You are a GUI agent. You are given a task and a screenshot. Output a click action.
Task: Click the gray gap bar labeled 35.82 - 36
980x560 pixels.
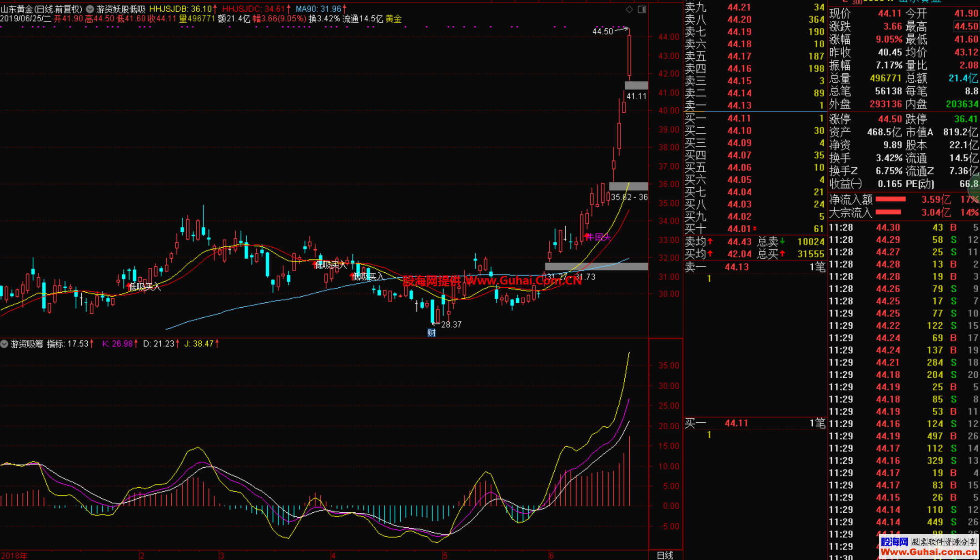(628, 186)
